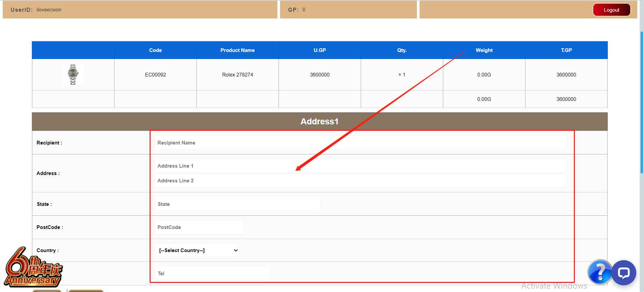The height and width of the screenshot is (292, 644).
Task: Click the UserID iloveecwon text
Action: pyautogui.click(x=36, y=10)
